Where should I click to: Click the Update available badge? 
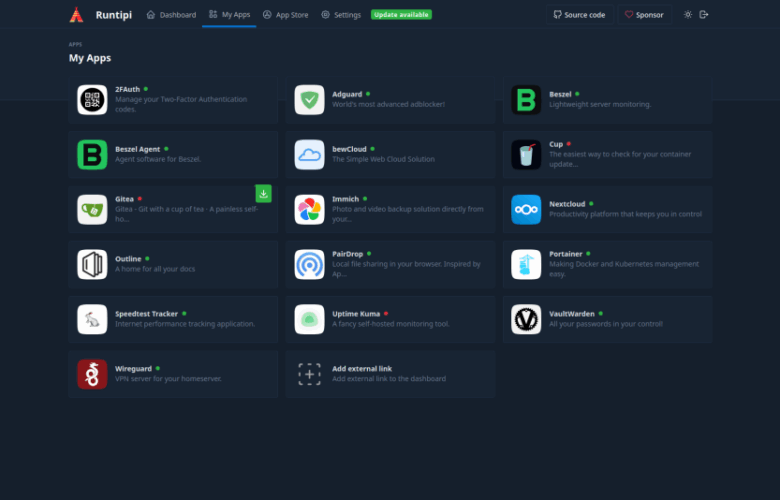(x=401, y=14)
